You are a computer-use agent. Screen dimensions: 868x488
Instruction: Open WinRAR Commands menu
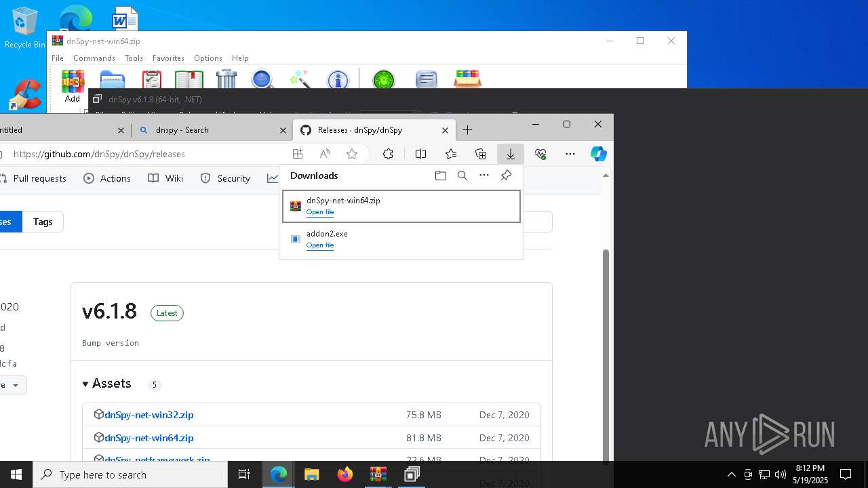point(94,58)
